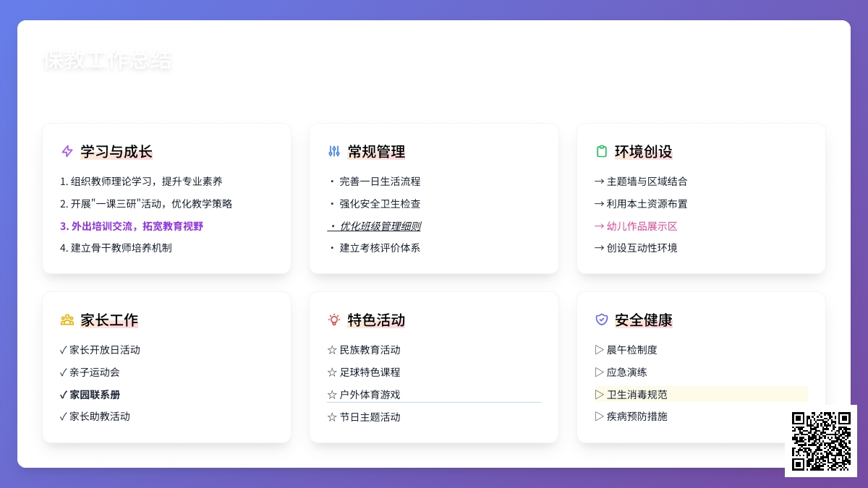Screen dimensions: 868x488
Task: Click the checked item 家长助教活动
Action: (x=95, y=416)
